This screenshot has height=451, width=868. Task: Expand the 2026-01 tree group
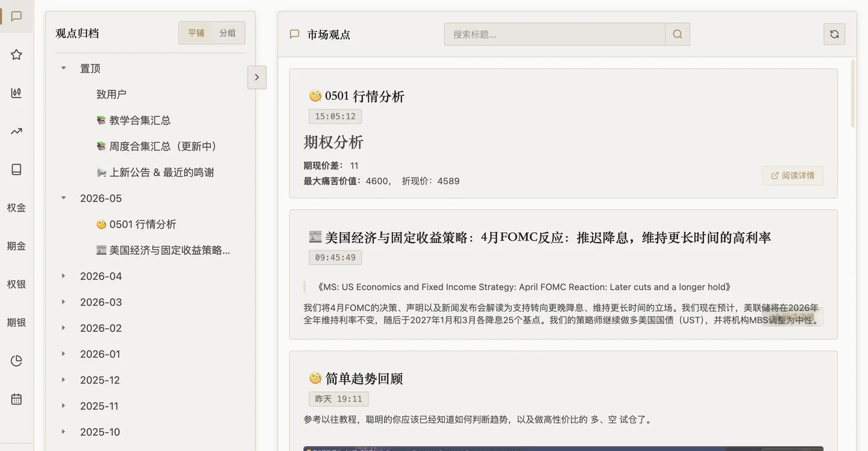tap(63, 353)
